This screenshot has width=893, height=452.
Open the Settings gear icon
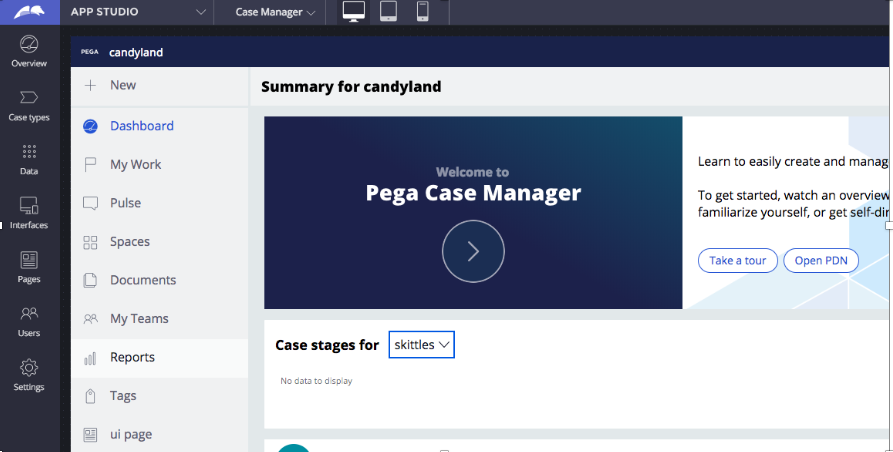29,368
